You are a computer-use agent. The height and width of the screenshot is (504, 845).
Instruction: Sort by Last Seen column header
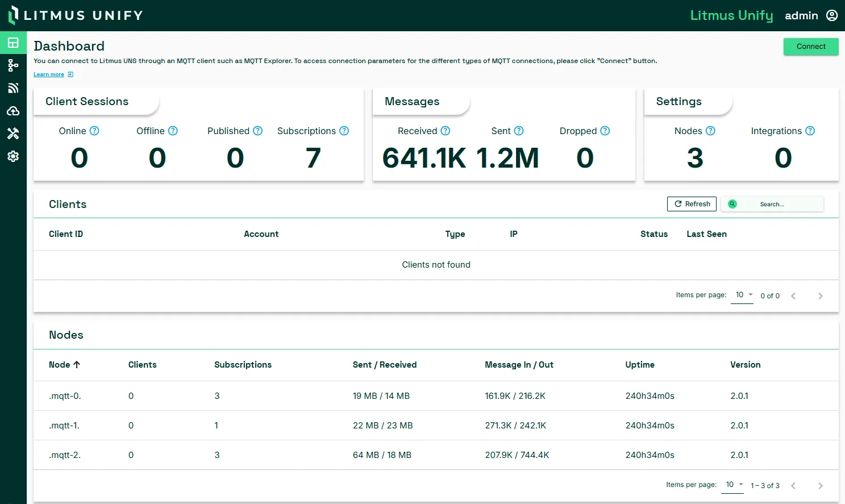[x=706, y=234]
